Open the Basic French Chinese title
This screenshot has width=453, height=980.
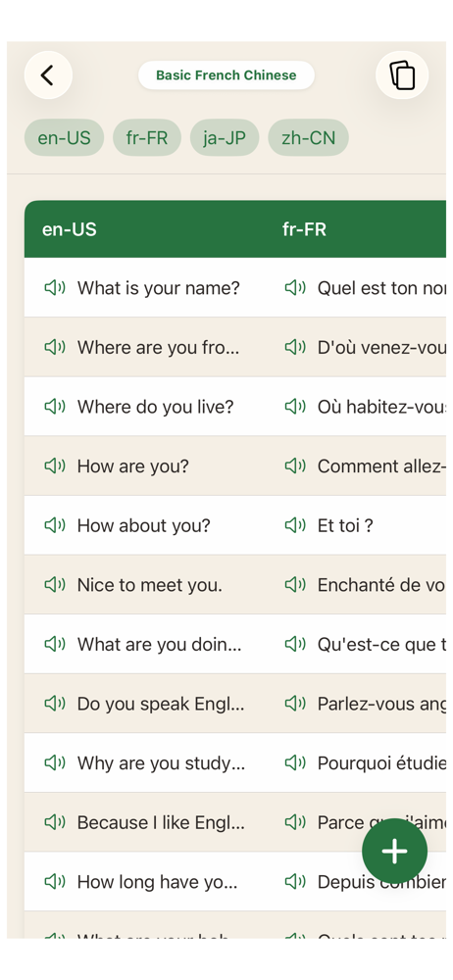[x=226, y=75]
